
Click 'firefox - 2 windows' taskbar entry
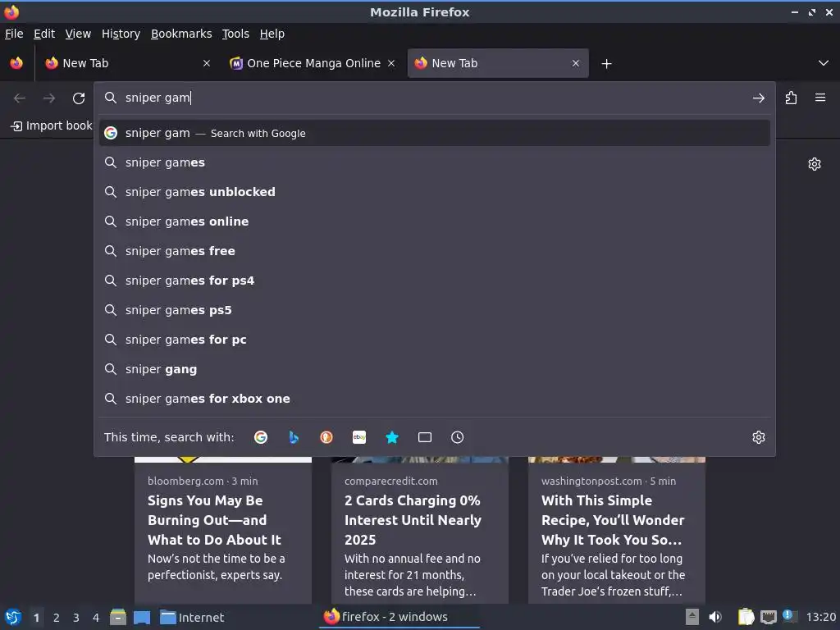coord(399,617)
